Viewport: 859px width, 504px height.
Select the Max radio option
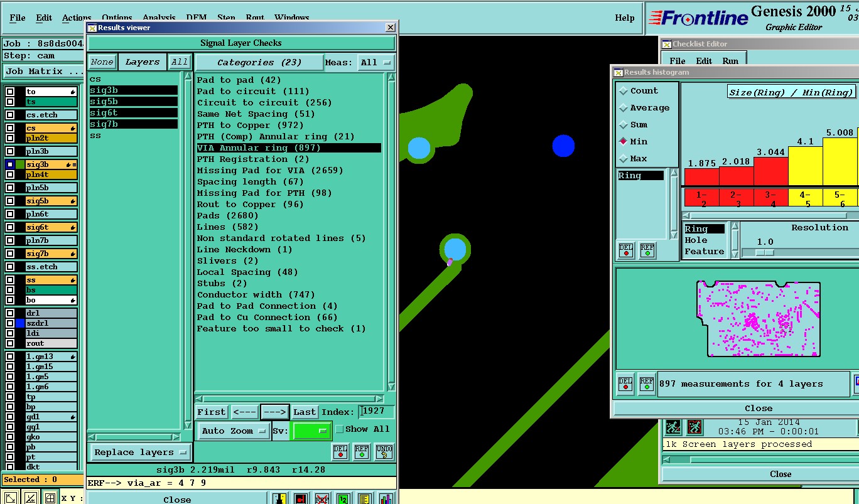point(624,159)
